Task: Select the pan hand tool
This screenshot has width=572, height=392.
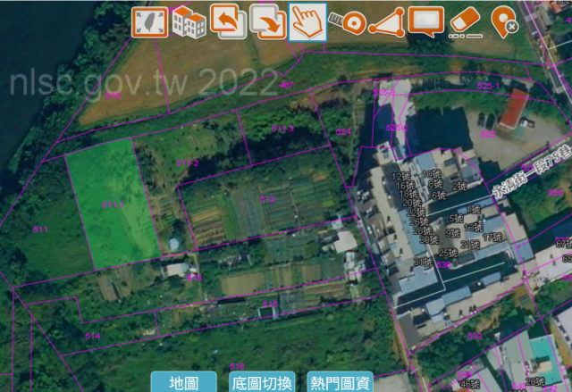Action: click(307, 22)
